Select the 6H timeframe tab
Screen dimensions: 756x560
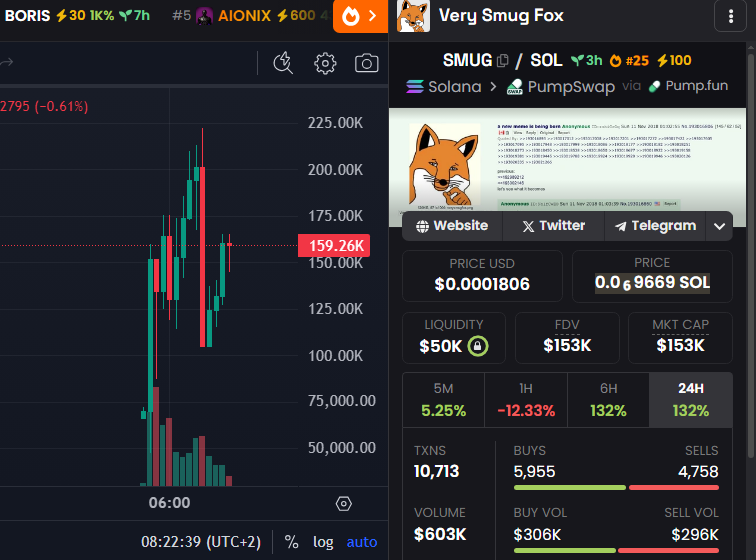click(608, 400)
